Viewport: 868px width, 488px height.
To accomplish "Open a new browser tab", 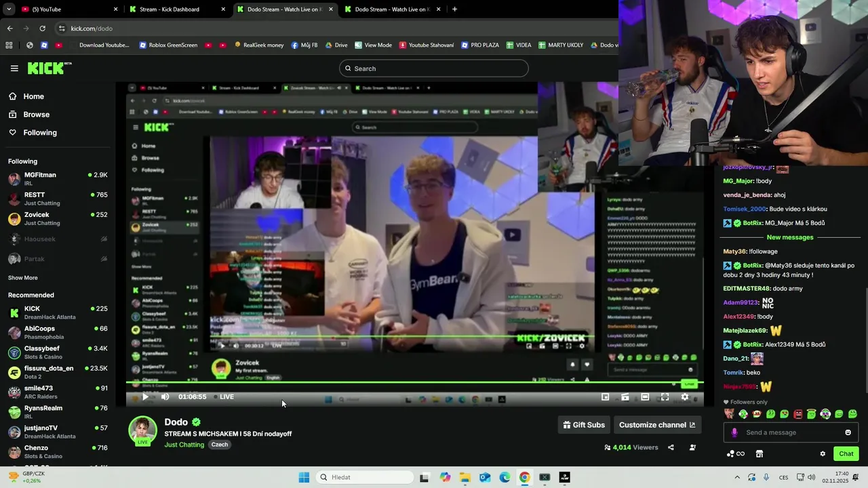I will click(x=454, y=9).
